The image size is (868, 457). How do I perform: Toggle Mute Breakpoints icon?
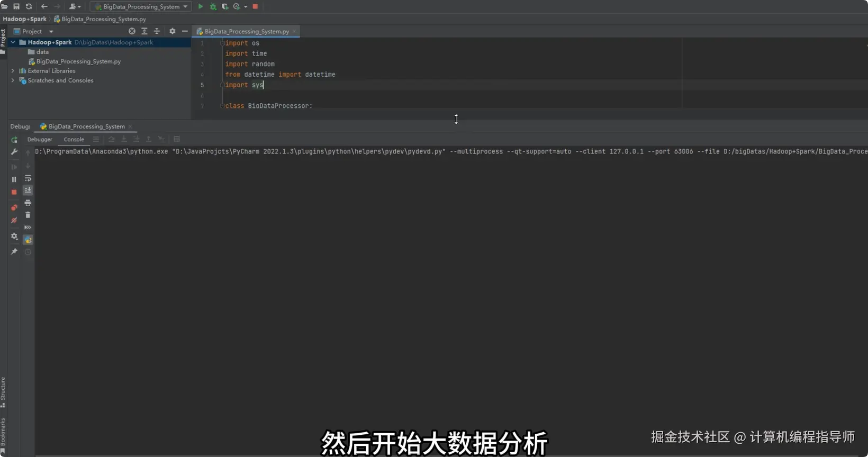(14, 220)
